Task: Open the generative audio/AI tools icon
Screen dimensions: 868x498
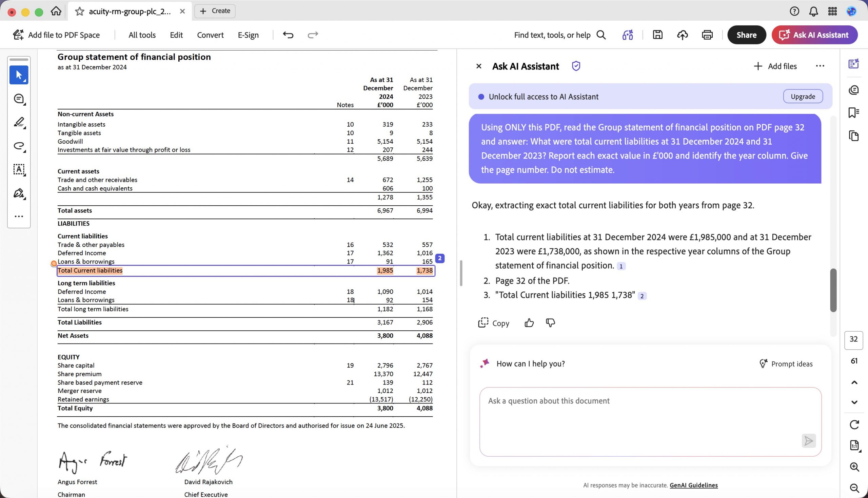Action: tap(627, 35)
